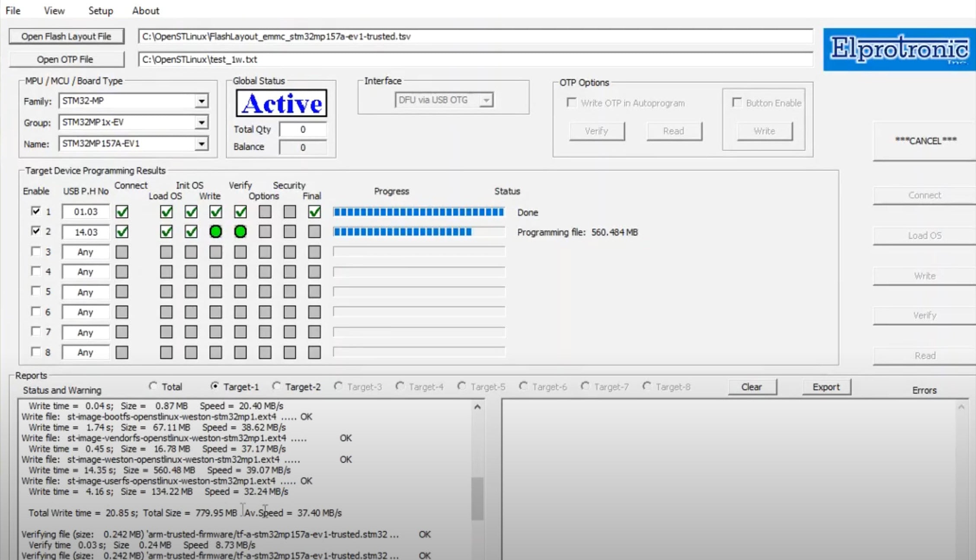976x560 pixels.
Task: Open the Setup menu
Action: [x=100, y=11]
